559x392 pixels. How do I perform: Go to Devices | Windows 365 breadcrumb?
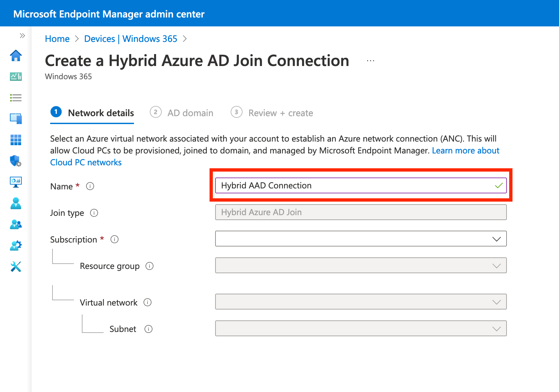click(x=131, y=39)
